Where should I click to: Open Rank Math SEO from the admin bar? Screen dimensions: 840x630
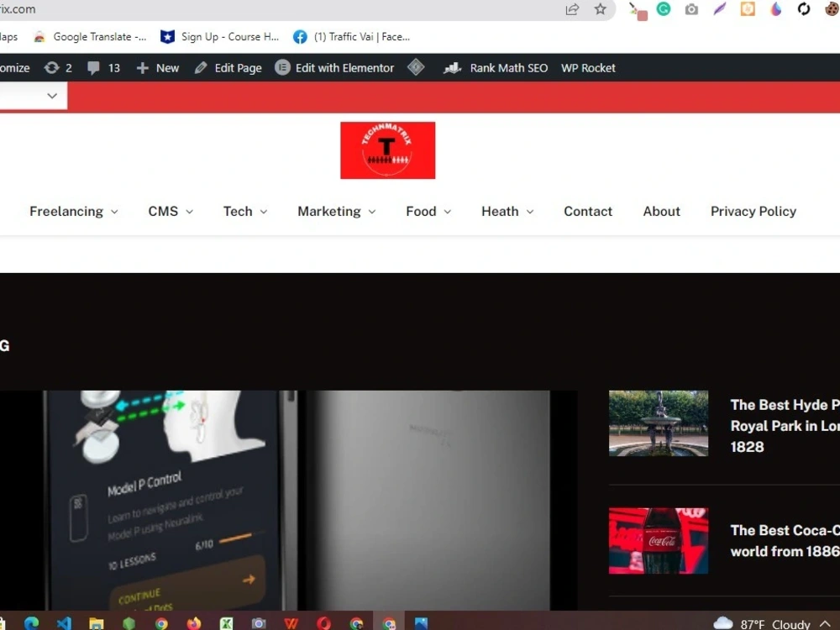(496, 67)
